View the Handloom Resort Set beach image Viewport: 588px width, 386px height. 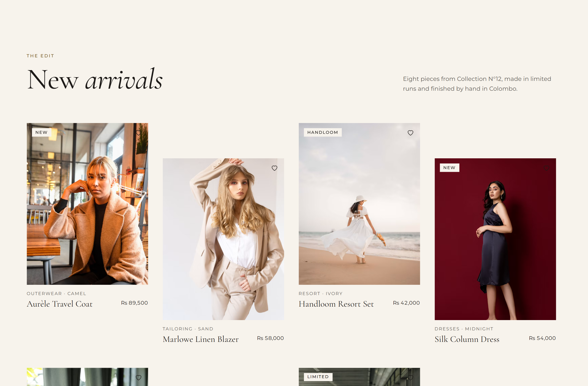(359, 204)
